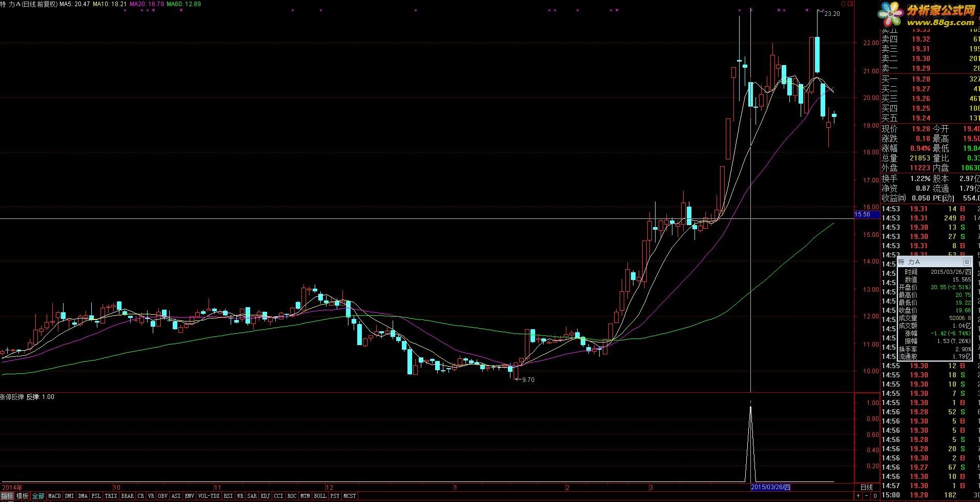Click the 14:57 trade row
This screenshot has height=502, width=980.
point(930,486)
